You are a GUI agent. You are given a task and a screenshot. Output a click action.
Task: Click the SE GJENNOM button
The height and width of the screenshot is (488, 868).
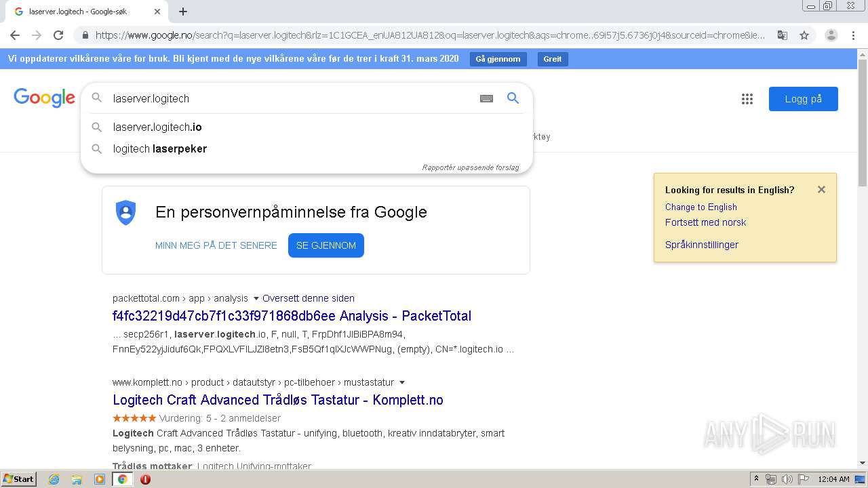(326, 245)
